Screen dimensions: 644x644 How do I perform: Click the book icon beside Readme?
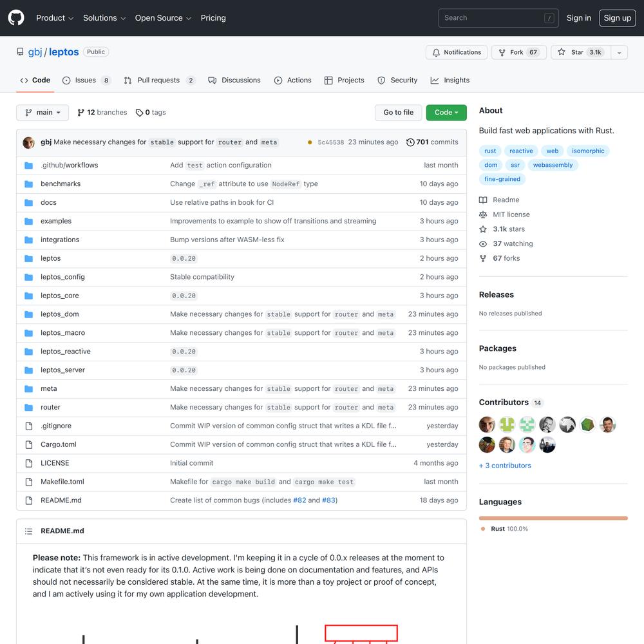point(483,200)
